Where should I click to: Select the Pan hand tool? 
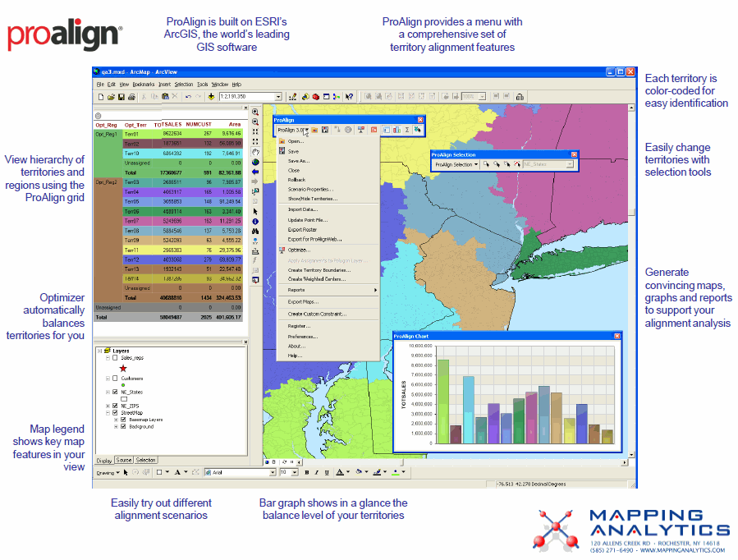[255, 151]
